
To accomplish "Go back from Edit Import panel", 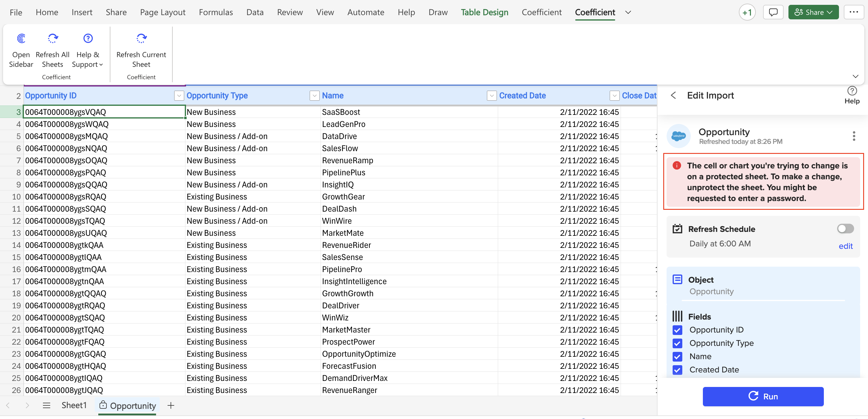I will click(x=673, y=95).
